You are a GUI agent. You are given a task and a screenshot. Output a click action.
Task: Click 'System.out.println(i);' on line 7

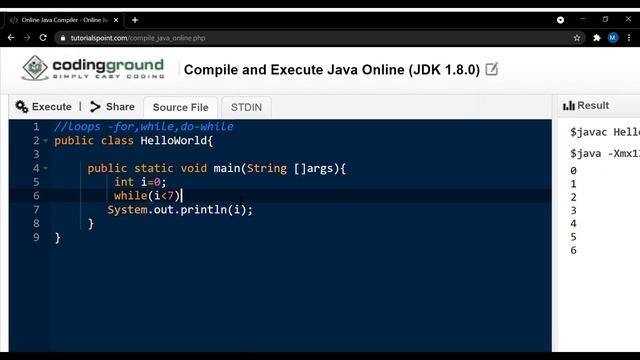tap(180, 210)
